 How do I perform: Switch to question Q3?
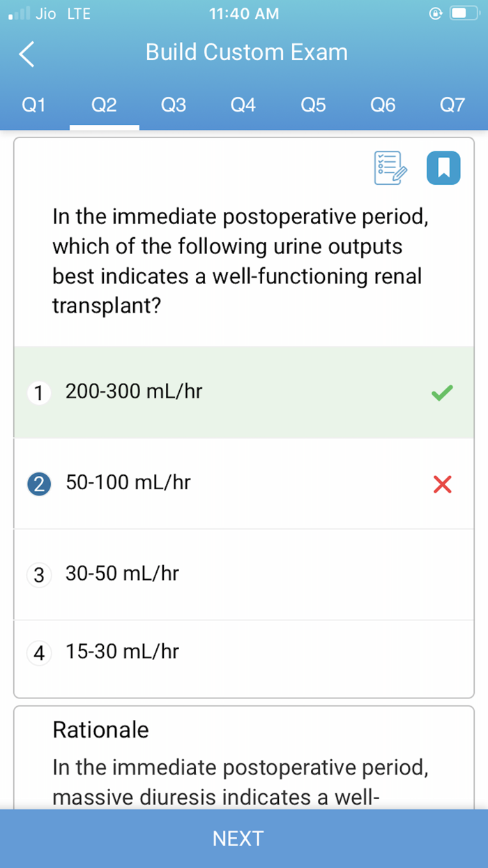[173, 105]
